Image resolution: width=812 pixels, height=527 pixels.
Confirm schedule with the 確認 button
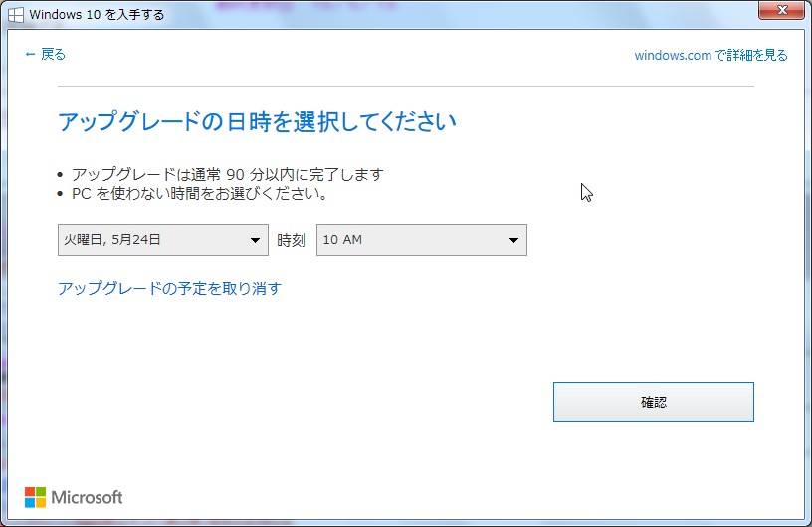[653, 402]
